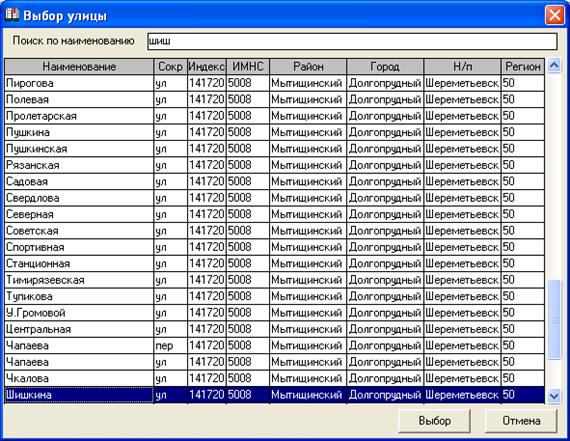Click the пер abbreviation cell
Screen dimensions: 570x441
coord(170,345)
